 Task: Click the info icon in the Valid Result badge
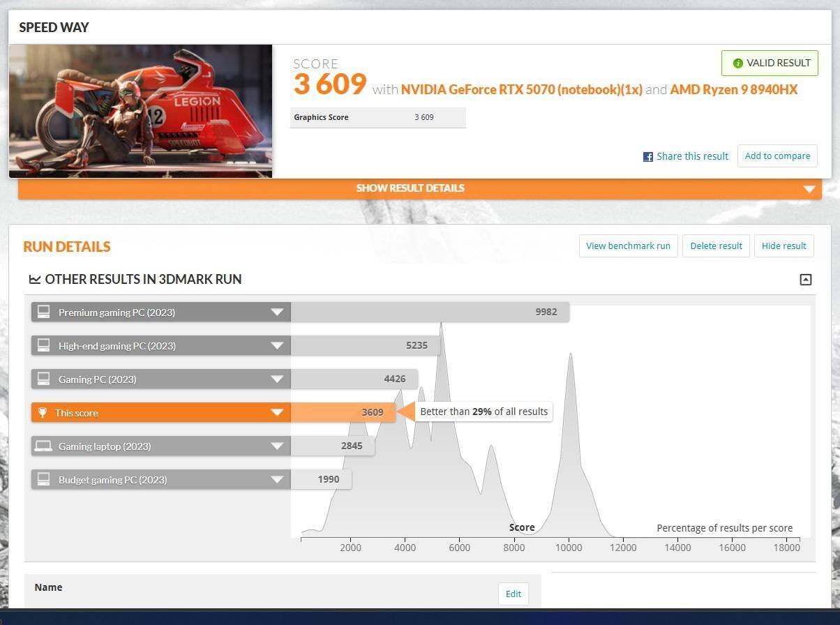coord(737,63)
